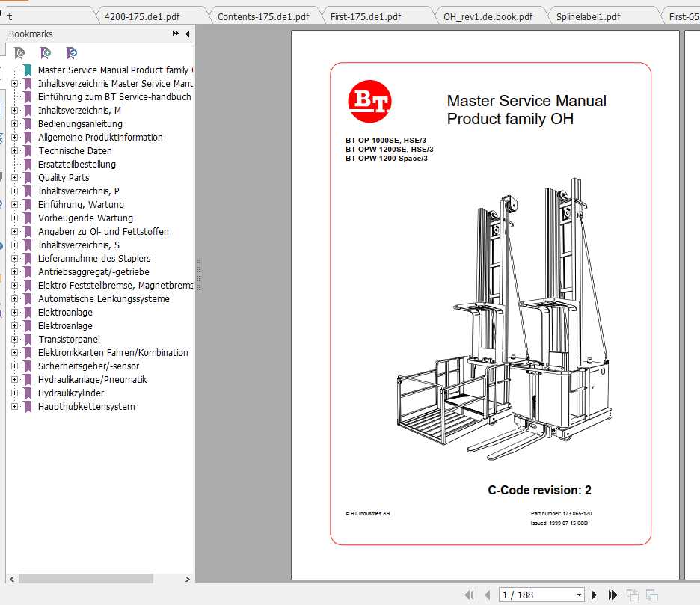Open Master Service Manual Product family bookmark
700x605 pixels.
(114, 70)
